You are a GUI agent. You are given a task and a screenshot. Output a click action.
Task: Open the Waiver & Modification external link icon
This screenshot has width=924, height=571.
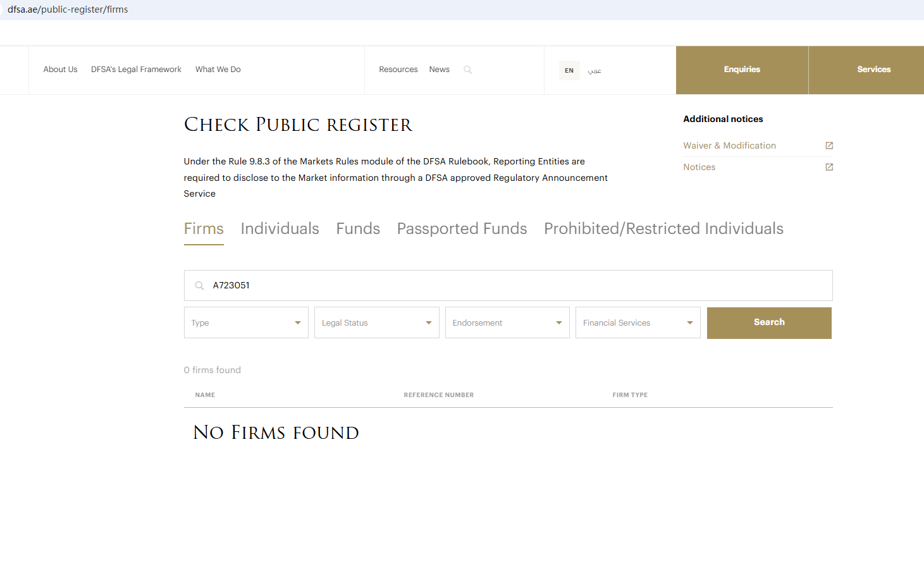[x=829, y=145]
